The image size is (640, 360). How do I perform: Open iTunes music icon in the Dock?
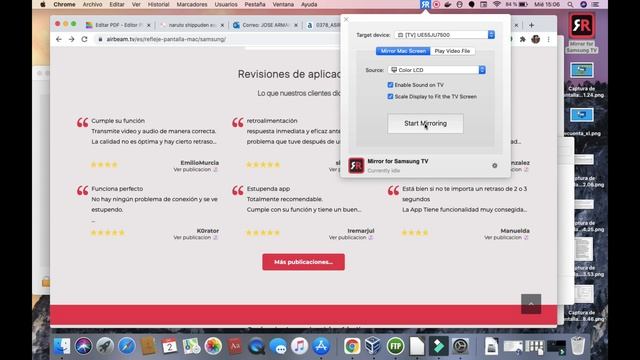pyautogui.click(x=299, y=346)
